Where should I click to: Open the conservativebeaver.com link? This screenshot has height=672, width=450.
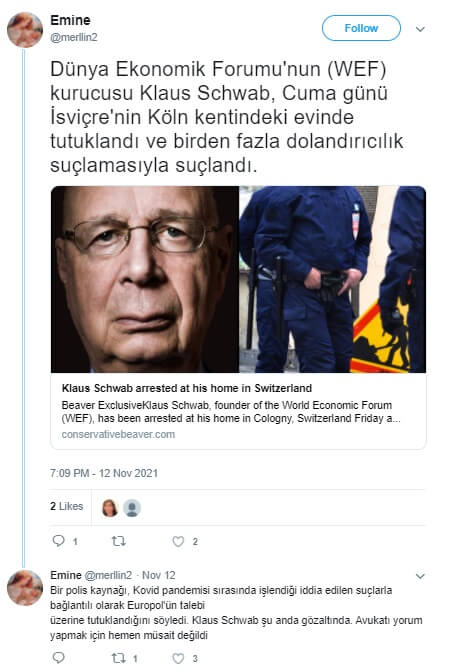[118, 434]
